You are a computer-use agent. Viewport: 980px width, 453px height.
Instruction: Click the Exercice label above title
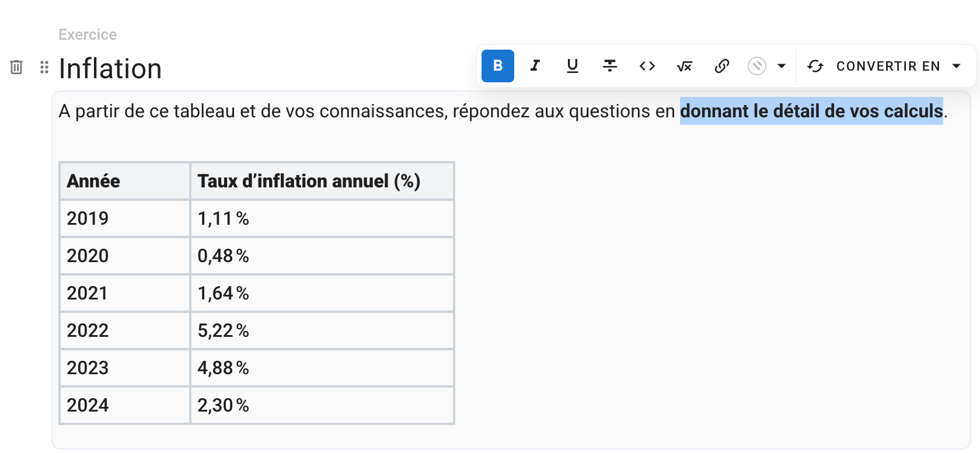[x=88, y=34]
